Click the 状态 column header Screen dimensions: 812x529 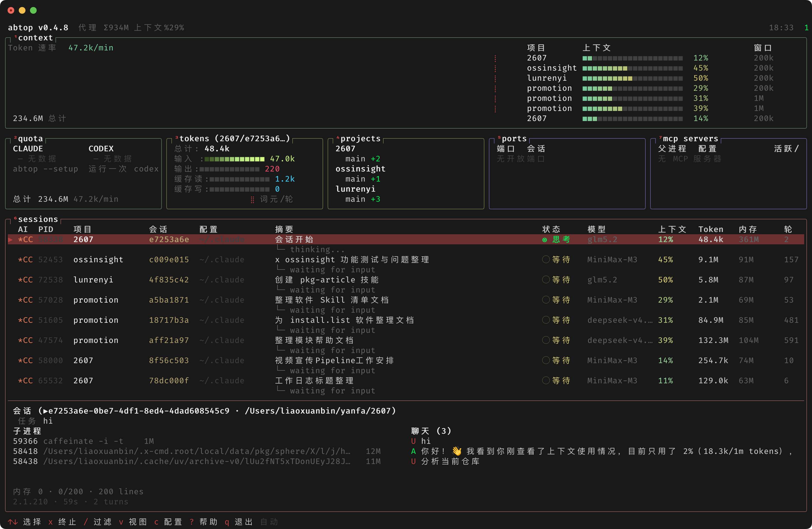(x=551, y=229)
